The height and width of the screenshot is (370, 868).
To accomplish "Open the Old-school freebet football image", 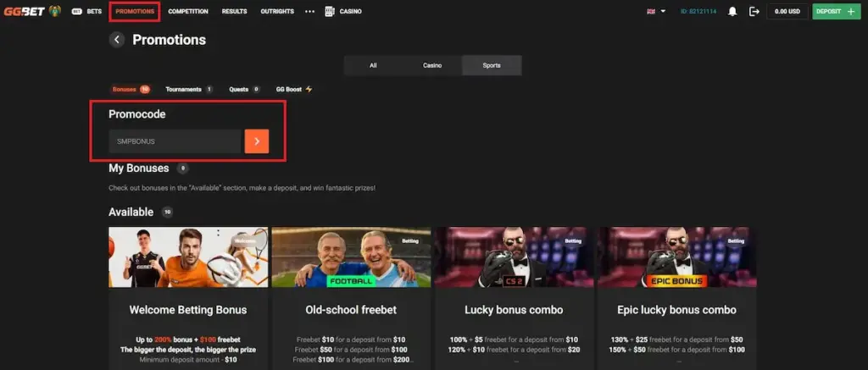I will pyautogui.click(x=351, y=257).
